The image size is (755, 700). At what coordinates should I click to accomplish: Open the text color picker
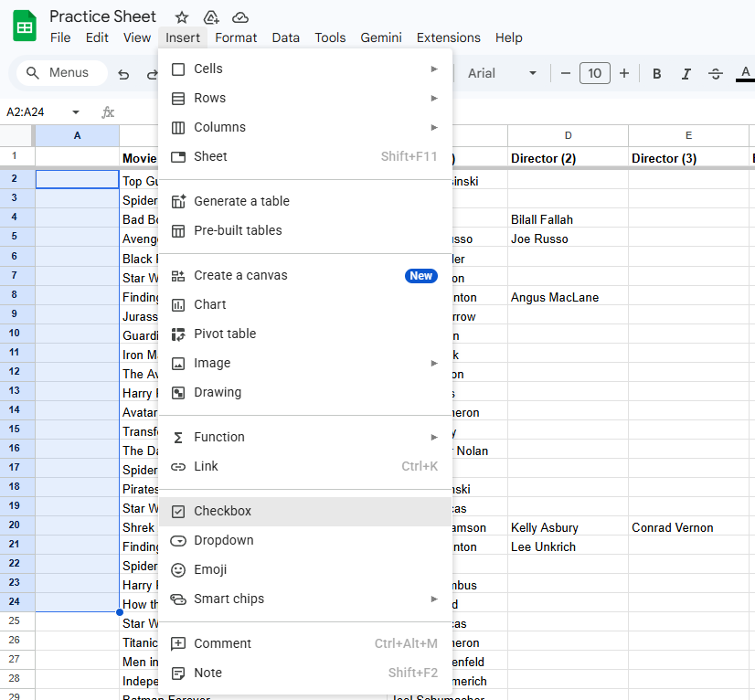pos(745,73)
